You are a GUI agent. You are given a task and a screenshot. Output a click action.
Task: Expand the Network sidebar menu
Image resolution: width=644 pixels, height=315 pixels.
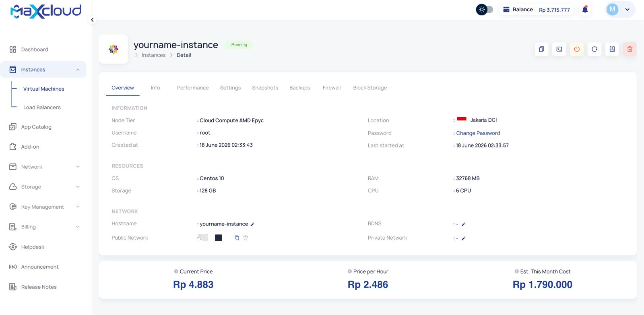(78, 167)
